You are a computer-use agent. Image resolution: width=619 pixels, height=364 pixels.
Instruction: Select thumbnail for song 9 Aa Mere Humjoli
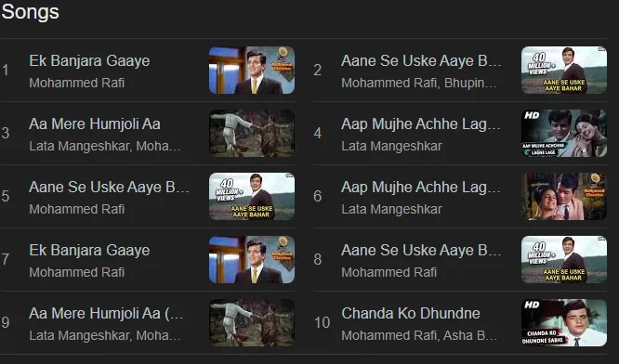click(x=252, y=322)
